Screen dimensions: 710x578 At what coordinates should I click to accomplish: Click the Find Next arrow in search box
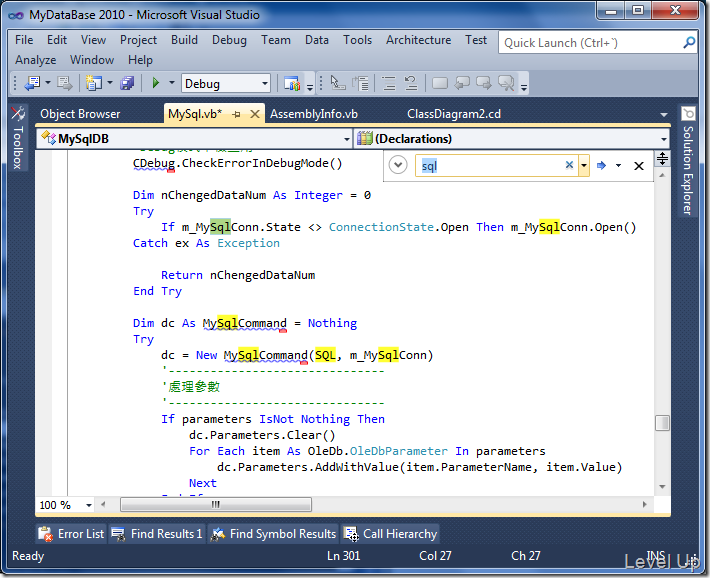coord(601,165)
